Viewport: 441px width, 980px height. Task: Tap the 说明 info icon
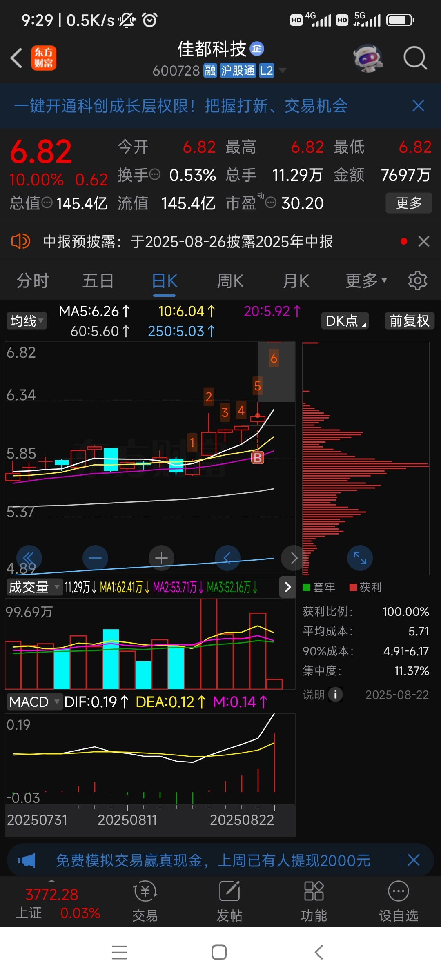coord(335,694)
